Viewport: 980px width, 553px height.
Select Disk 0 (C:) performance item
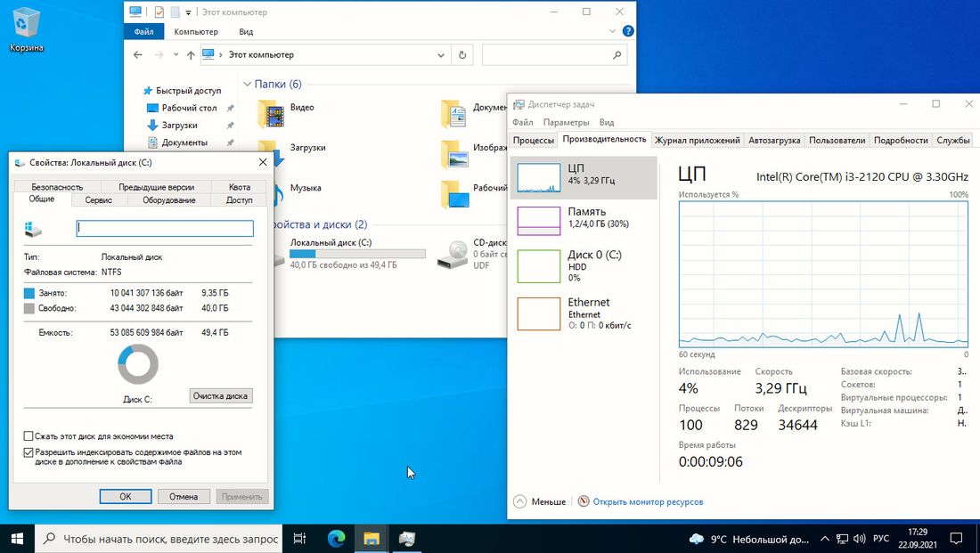click(x=584, y=266)
